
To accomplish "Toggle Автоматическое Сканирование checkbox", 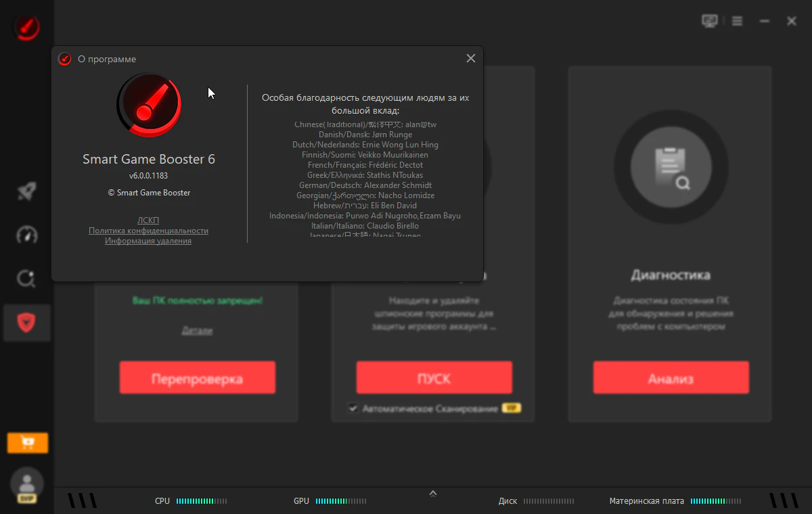I will [x=353, y=408].
